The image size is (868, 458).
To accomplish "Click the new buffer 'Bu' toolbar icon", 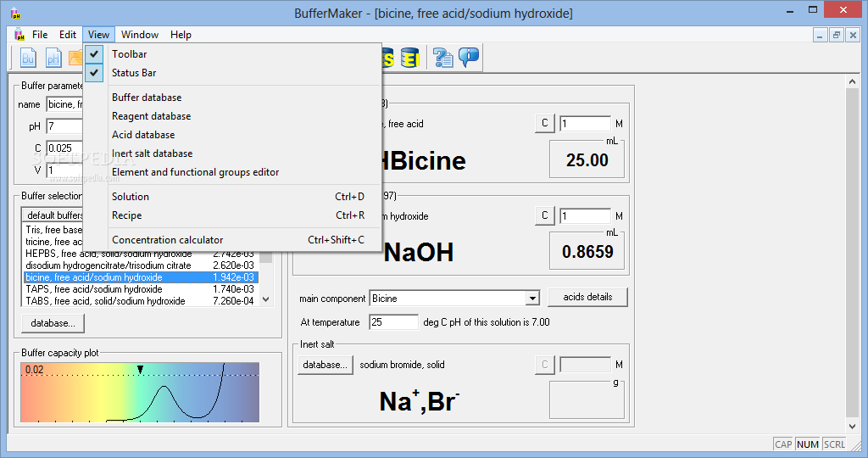I will pyautogui.click(x=28, y=58).
